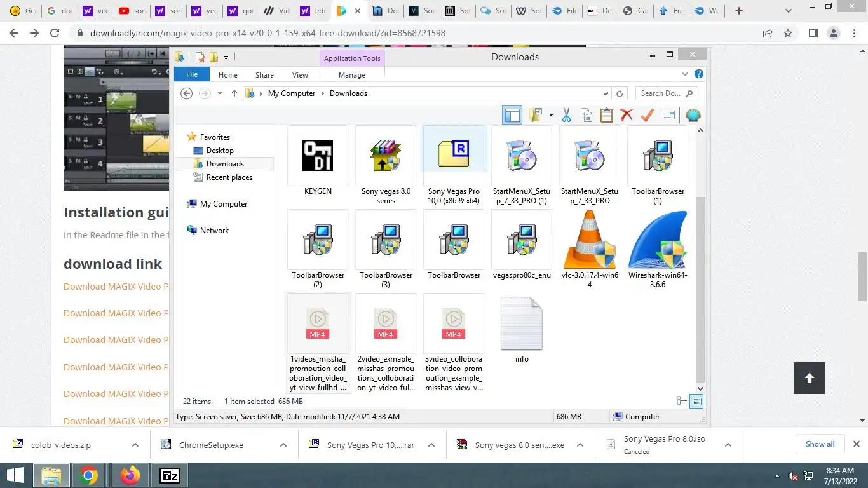Screen dimensions: 868x488
Task: Open menu arrow for colob_videos.zip download
Action: click(135, 445)
